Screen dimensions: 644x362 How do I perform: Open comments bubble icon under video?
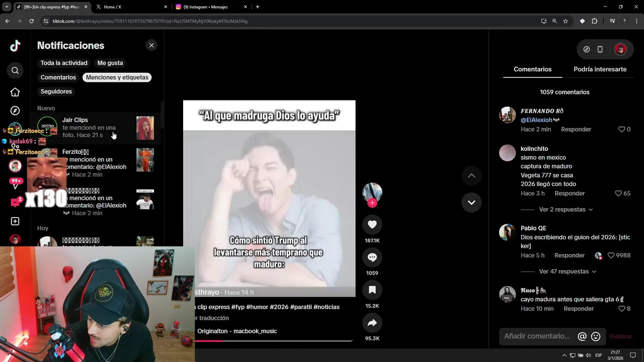click(372, 257)
